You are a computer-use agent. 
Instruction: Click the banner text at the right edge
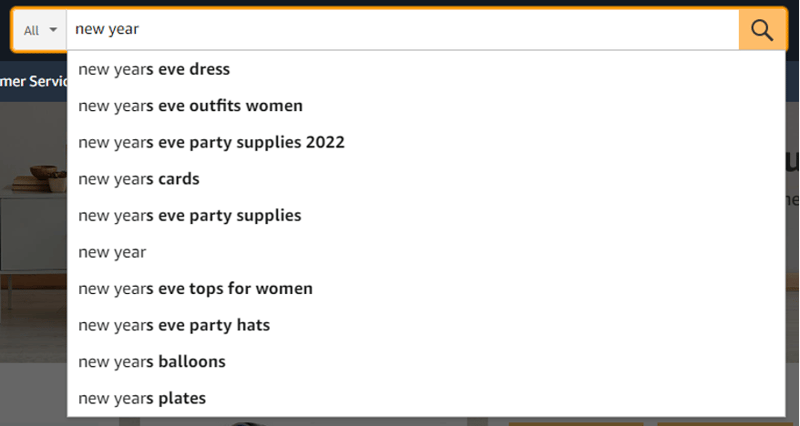click(792, 179)
